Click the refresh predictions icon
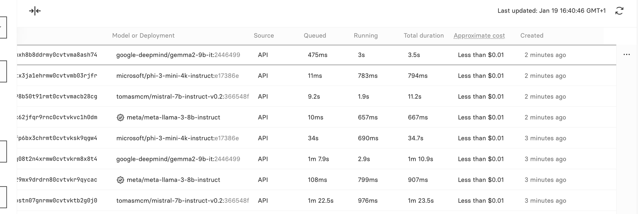Viewport: 644px width, 214px height. tap(619, 11)
